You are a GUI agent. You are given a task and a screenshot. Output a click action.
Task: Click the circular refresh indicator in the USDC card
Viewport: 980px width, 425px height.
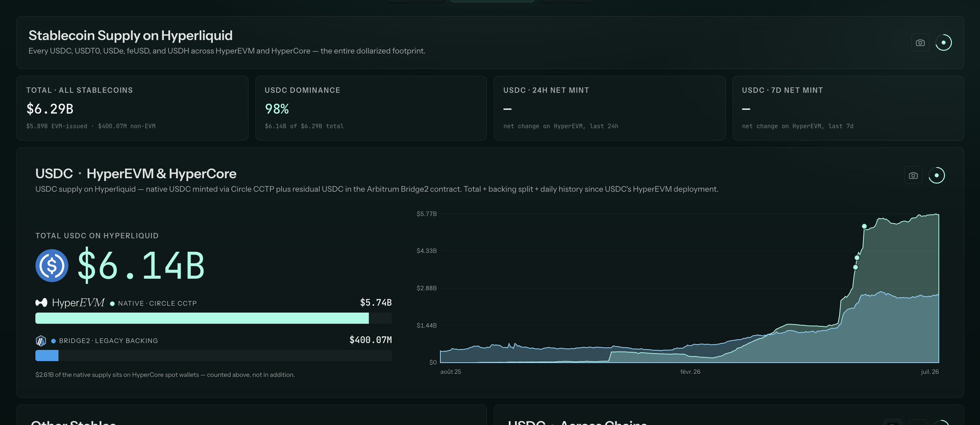937,175
